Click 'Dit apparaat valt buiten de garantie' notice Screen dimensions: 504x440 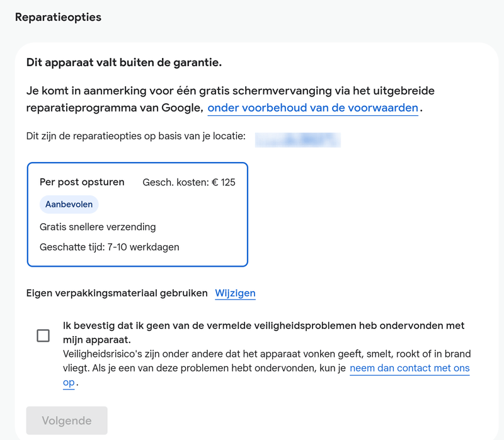(124, 62)
